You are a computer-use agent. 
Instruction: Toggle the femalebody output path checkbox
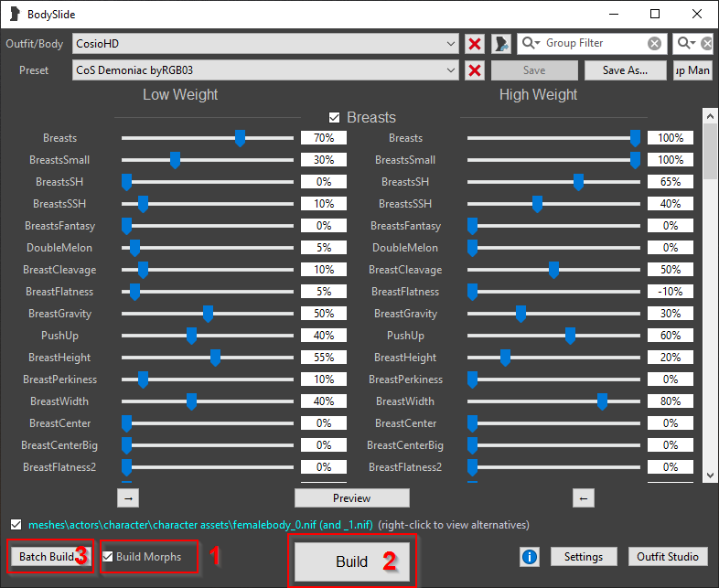(16, 524)
